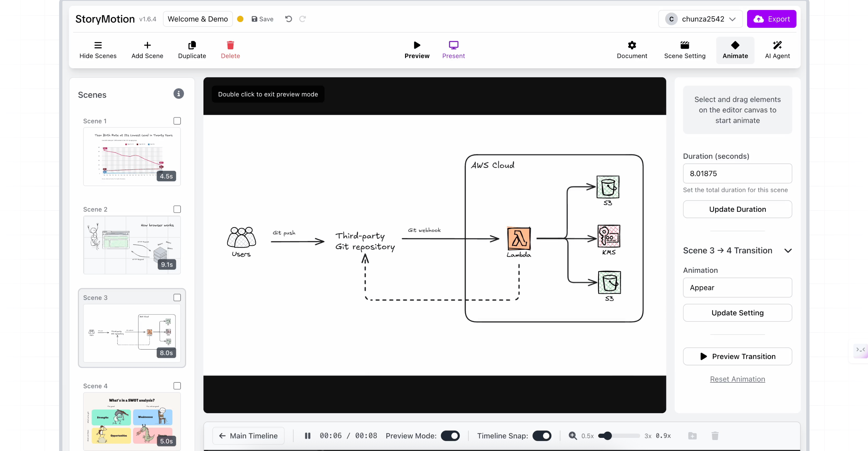Click the undo arrow icon

click(288, 19)
